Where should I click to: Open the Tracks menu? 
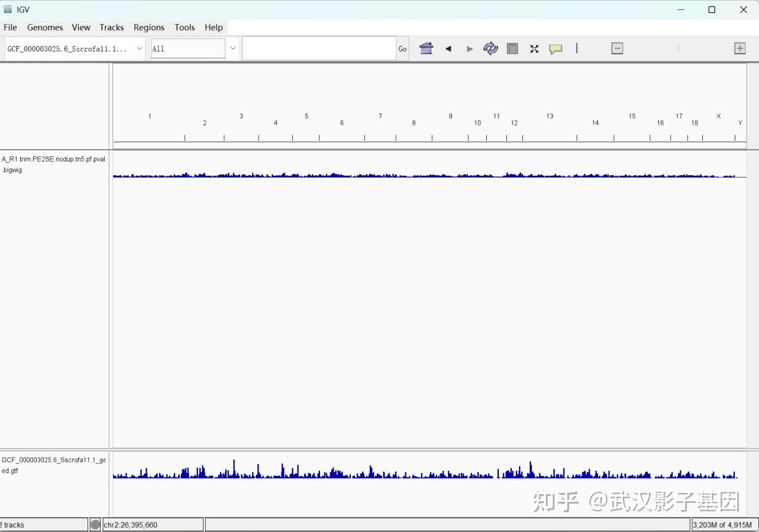pos(111,27)
